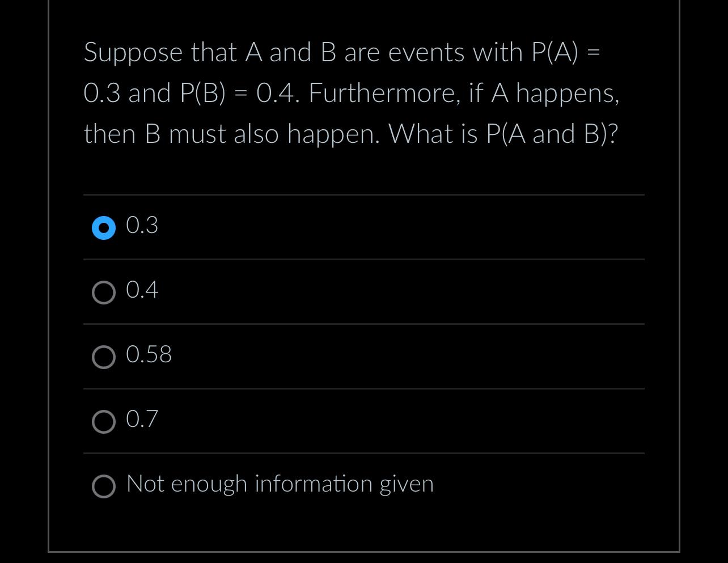The width and height of the screenshot is (728, 563).
Task: Click the answer row containing 0.7
Action: click(x=363, y=421)
